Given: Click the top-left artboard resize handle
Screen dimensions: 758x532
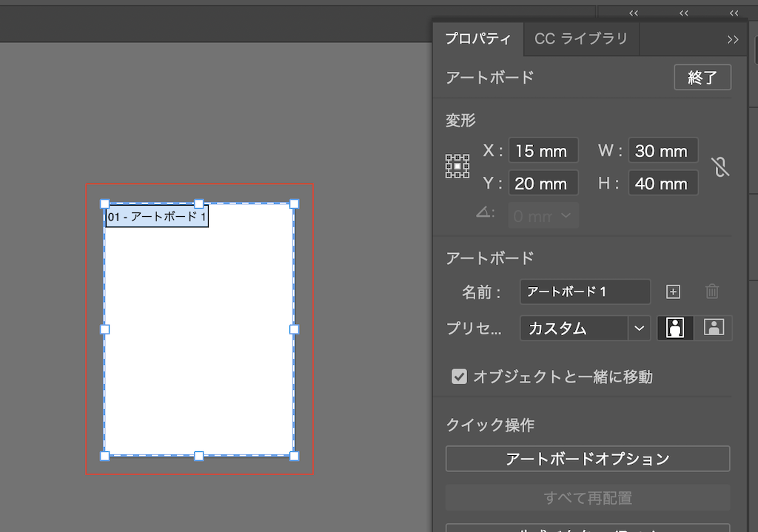Looking at the screenshot, I should (104, 204).
